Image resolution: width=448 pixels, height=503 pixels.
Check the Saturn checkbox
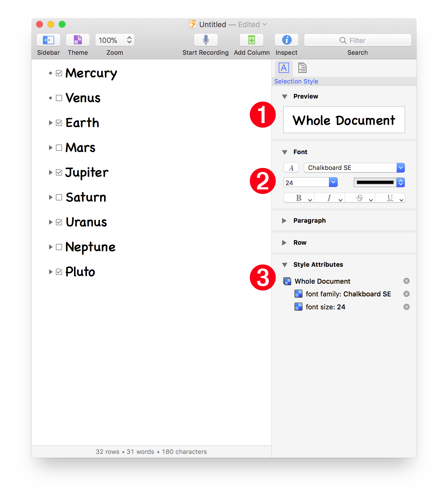point(59,198)
